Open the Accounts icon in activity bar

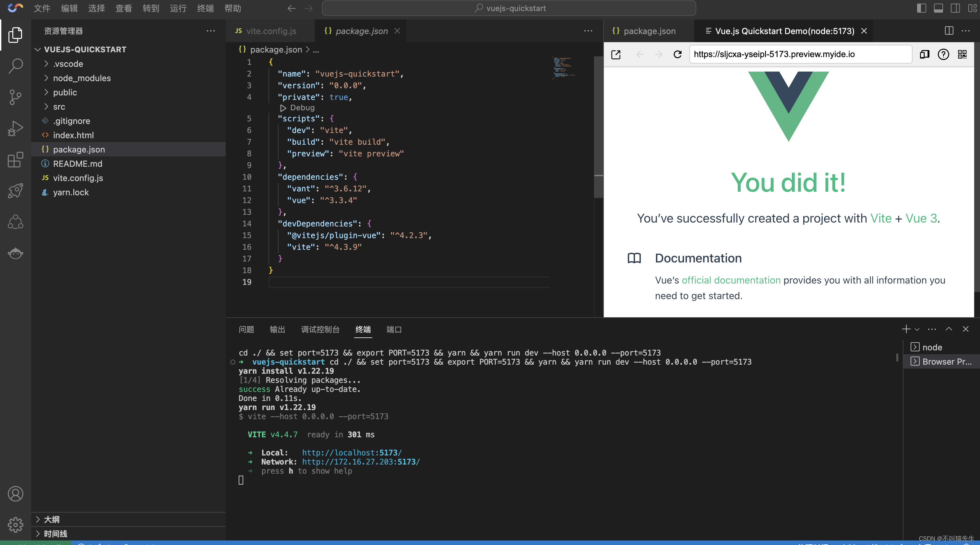[x=15, y=494]
